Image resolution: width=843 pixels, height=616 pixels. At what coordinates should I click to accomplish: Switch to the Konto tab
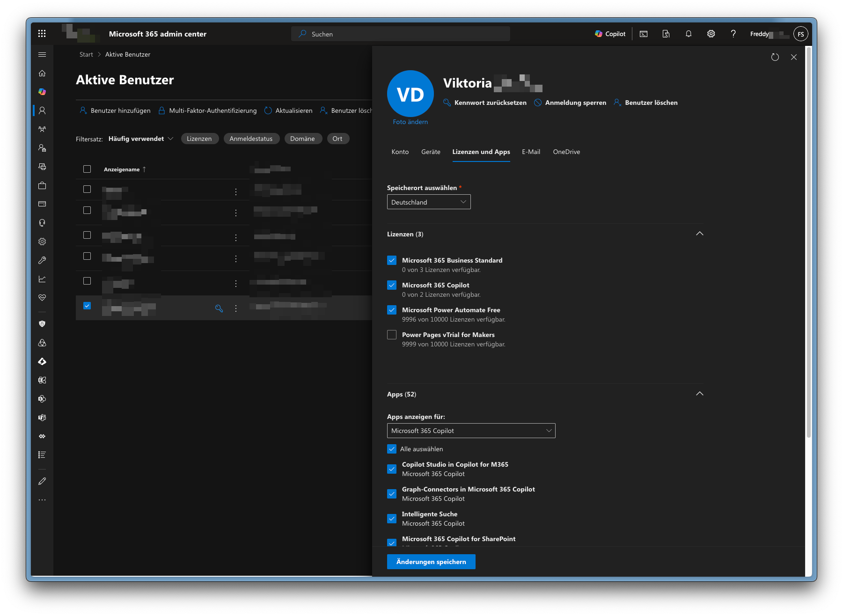tap(400, 152)
